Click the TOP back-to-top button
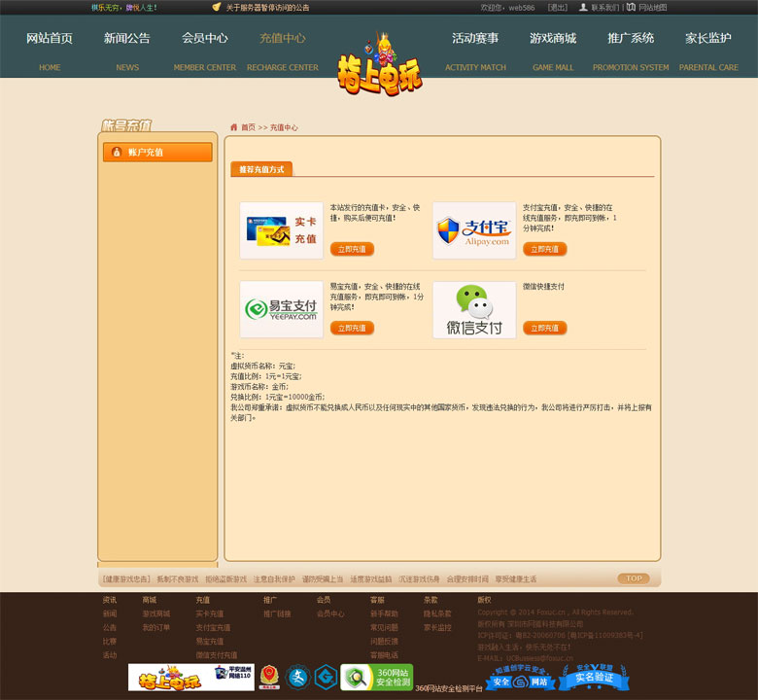This screenshot has height=700, width=758. click(633, 578)
